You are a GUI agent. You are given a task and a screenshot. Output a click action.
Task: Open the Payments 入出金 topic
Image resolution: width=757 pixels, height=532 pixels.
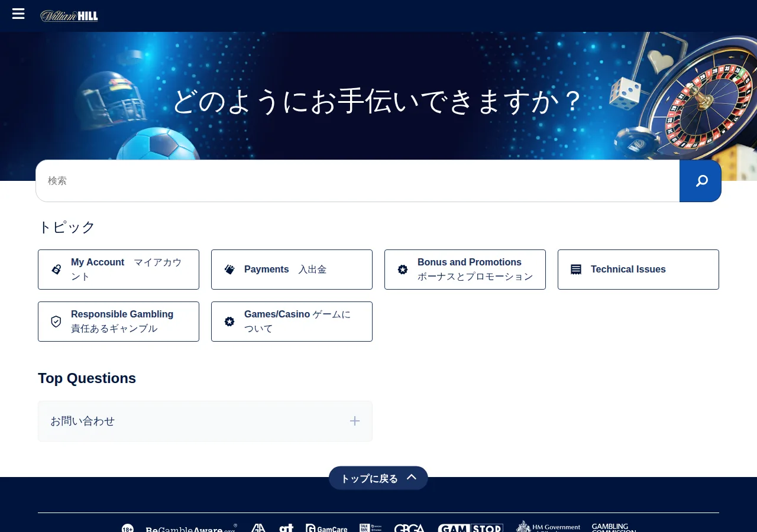point(292,270)
